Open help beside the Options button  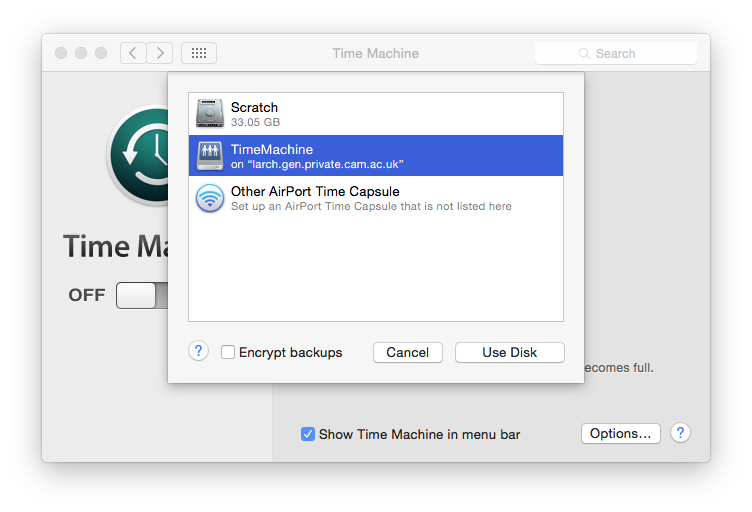[680, 433]
